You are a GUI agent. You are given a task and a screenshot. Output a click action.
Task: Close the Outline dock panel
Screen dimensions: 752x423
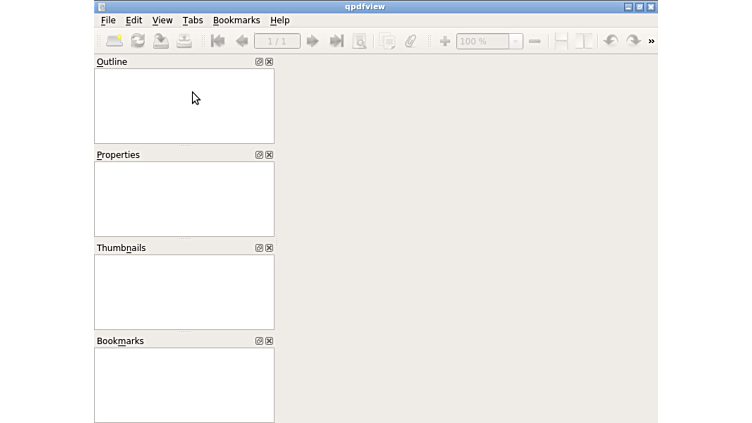point(269,62)
